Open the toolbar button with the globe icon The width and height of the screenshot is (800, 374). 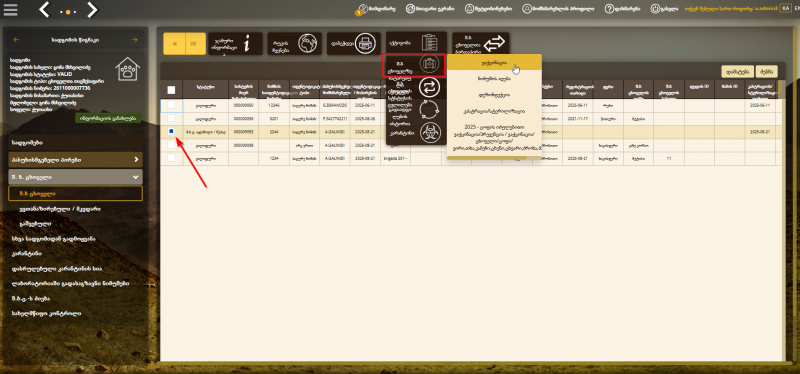[294, 44]
